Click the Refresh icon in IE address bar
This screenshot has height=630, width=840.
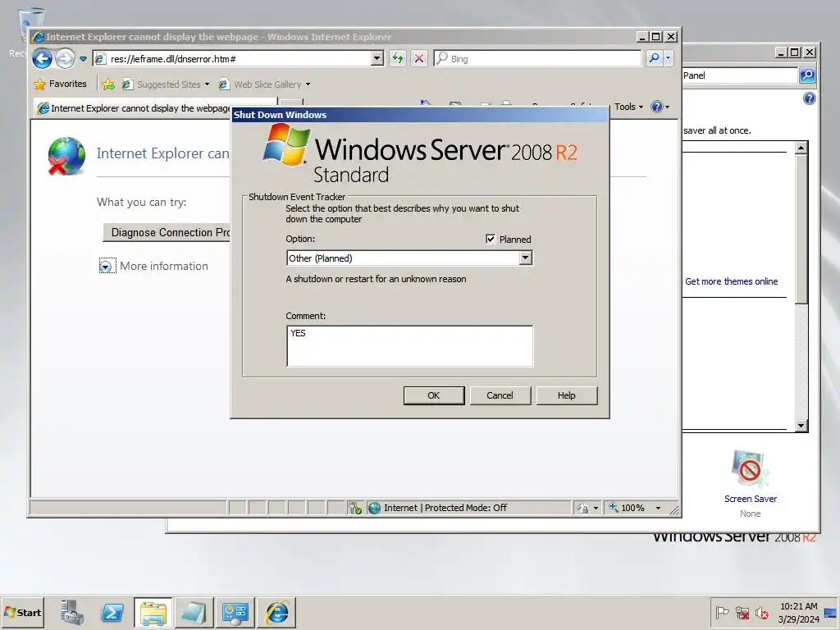point(397,58)
